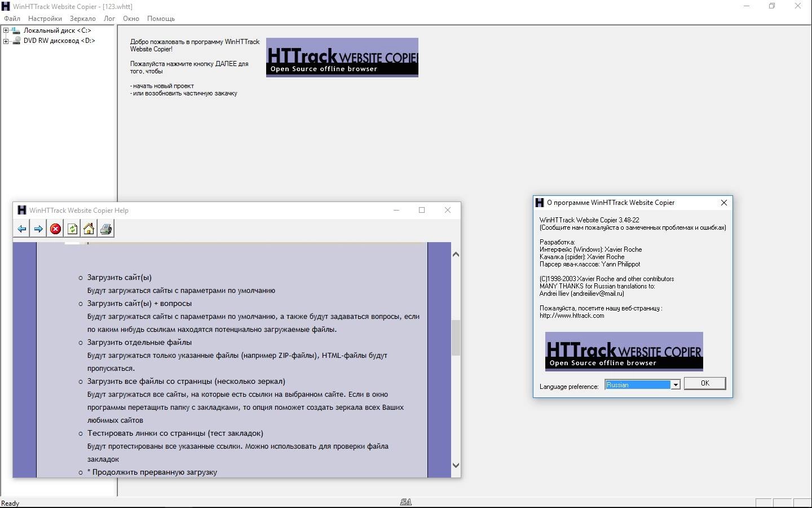Screen dimensions: 812x508
Task: Click Локальный диск <C:> tree label
Action: pyautogui.click(x=57, y=30)
